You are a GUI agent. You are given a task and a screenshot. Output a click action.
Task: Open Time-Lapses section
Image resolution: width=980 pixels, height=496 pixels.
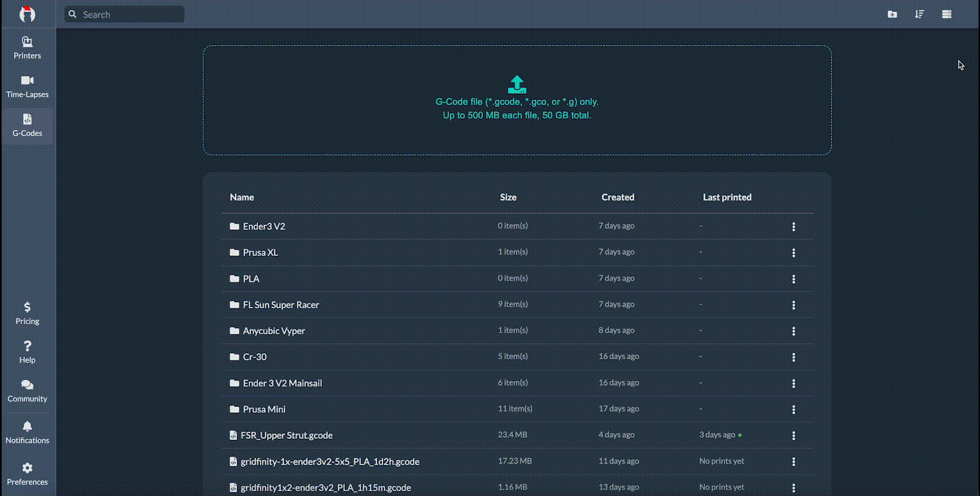pos(27,87)
